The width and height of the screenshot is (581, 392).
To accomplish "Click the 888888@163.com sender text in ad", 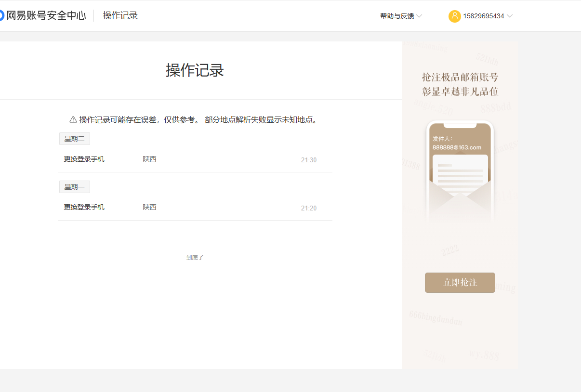I will (x=457, y=147).
